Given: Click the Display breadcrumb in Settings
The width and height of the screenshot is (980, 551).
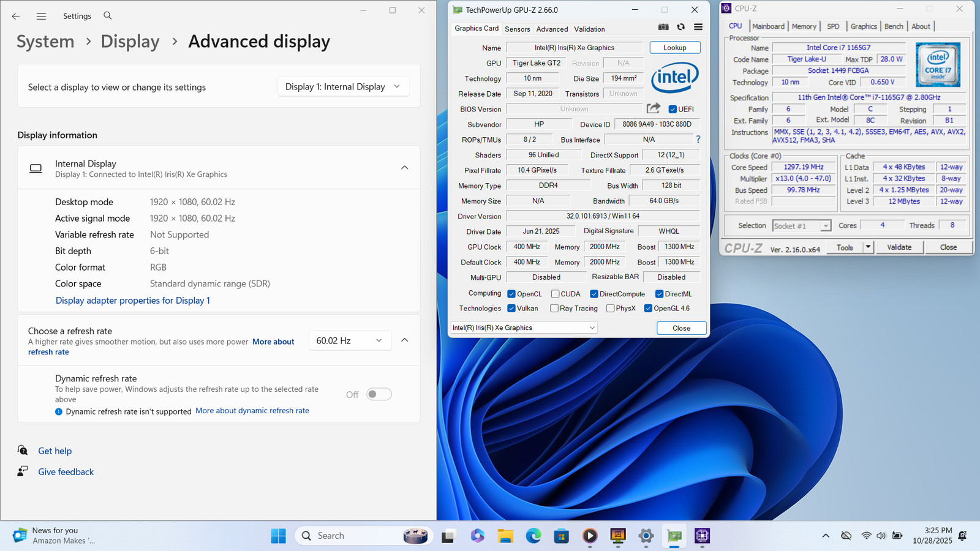Looking at the screenshot, I should [130, 42].
